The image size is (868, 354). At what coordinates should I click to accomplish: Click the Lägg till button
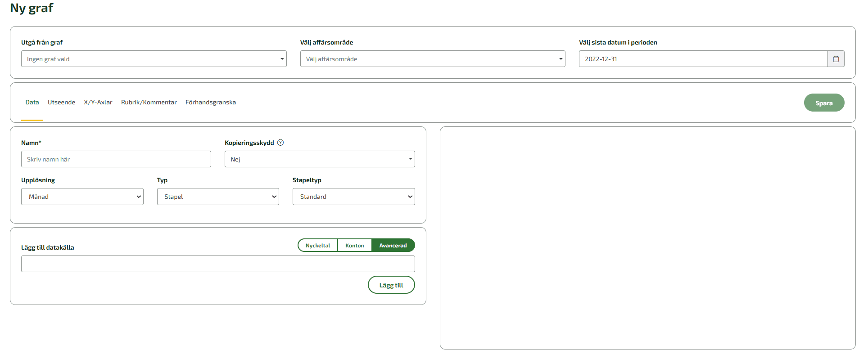tap(391, 285)
